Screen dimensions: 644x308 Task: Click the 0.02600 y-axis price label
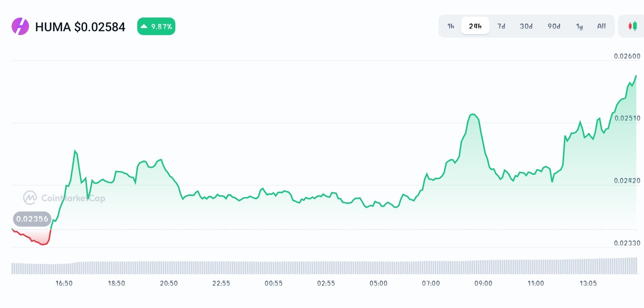click(627, 56)
